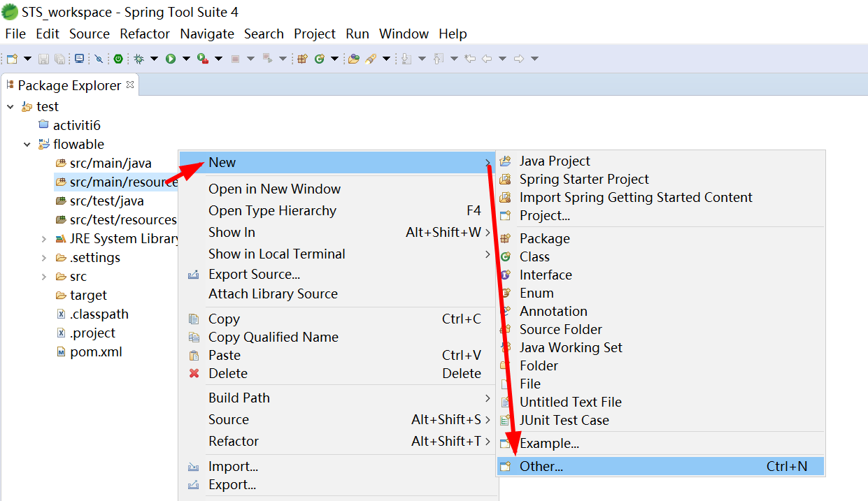
Task: Open the terminal console toolbar icon
Action: (x=79, y=59)
